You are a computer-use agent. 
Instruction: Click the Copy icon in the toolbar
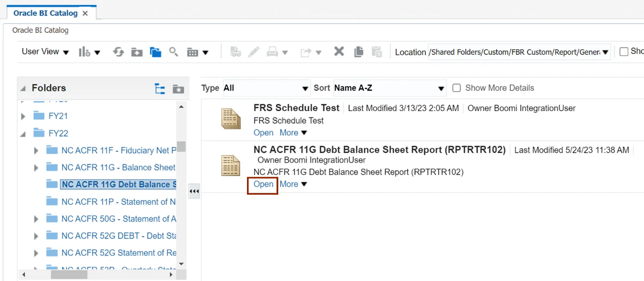(358, 52)
